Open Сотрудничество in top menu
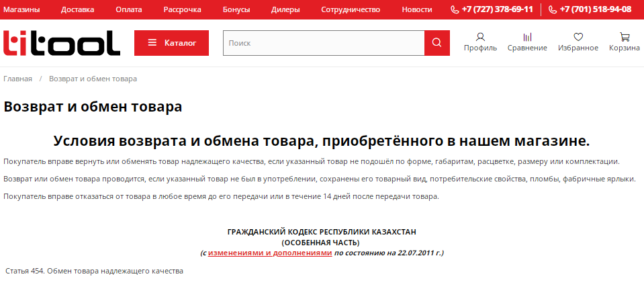Screen dimensions: 644x295 tap(351, 9)
